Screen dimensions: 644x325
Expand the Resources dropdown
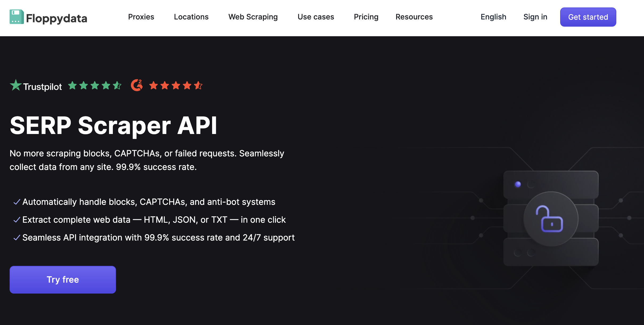(x=414, y=17)
